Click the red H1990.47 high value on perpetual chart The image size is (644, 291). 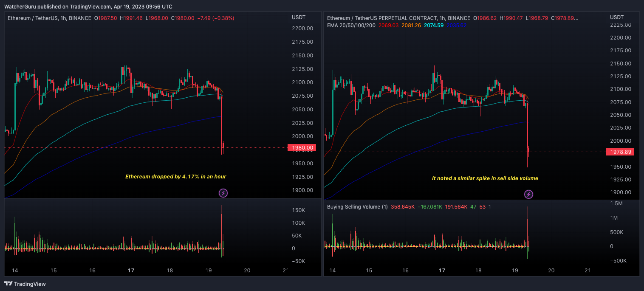point(511,18)
